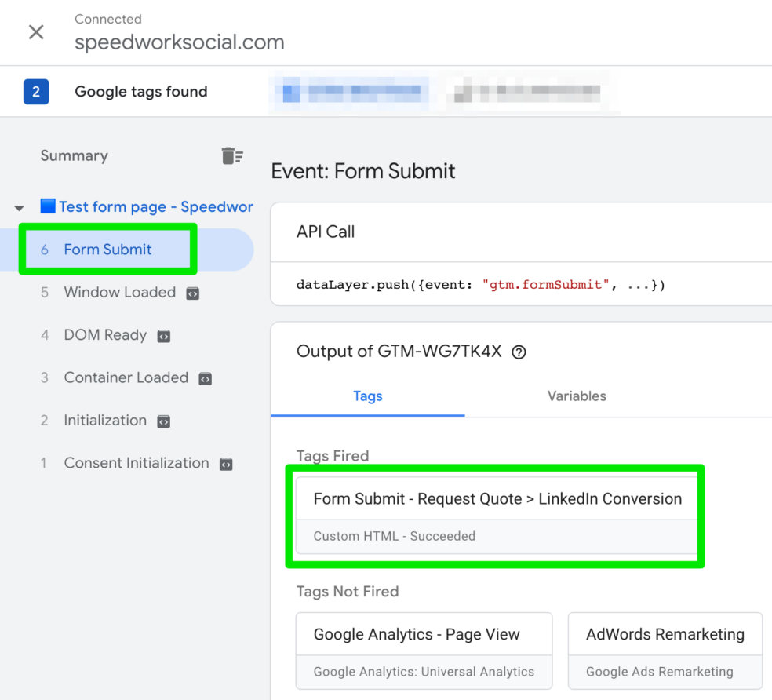
Task: Open the AdWords Remarketing tag card
Action: (x=665, y=634)
